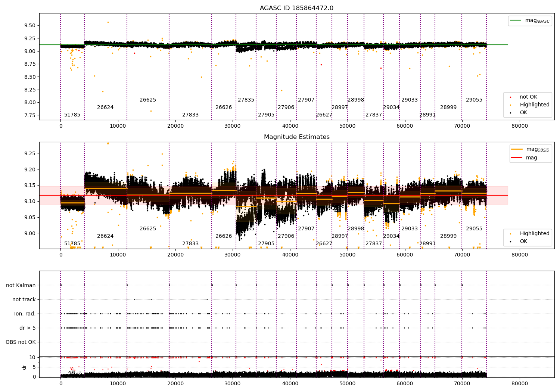Viewport: 560px width, 392px height.
Task: Click OBSID 28999 label in middle panel
Action: click(x=448, y=236)
